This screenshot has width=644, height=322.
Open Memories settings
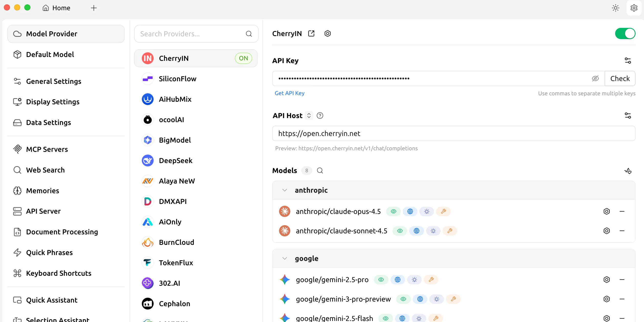[x=66, y=191]
